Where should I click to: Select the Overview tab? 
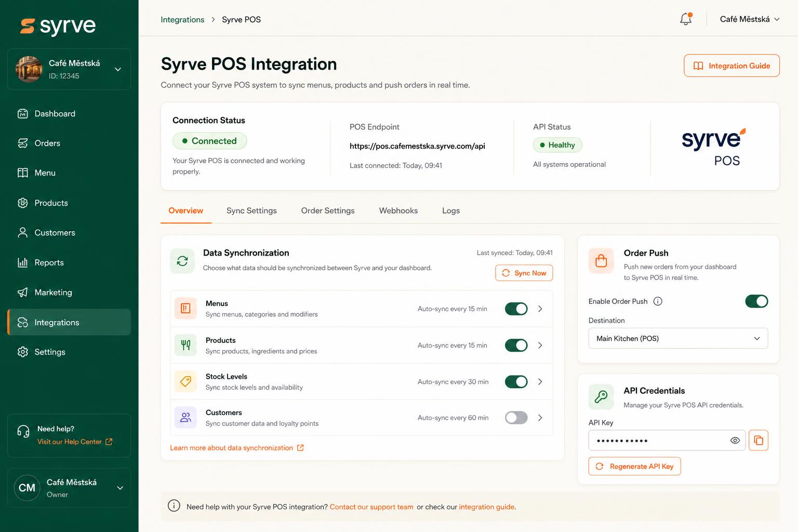(186, 211)
